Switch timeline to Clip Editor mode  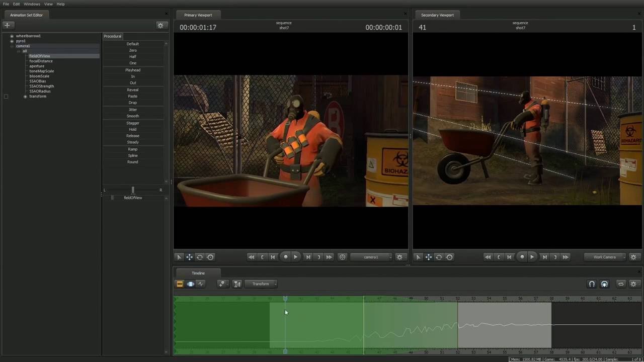tap(180, 284)
